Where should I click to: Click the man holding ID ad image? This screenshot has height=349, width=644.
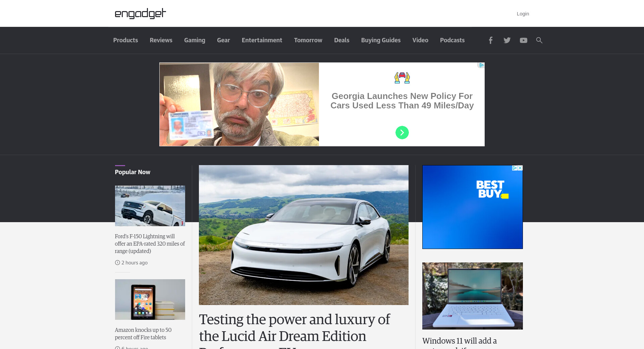239,104
